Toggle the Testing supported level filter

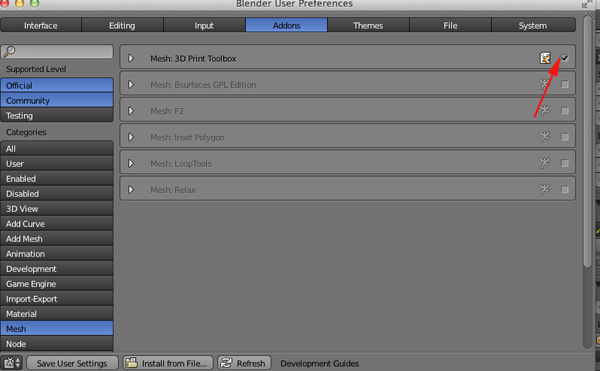click(57, 115)
